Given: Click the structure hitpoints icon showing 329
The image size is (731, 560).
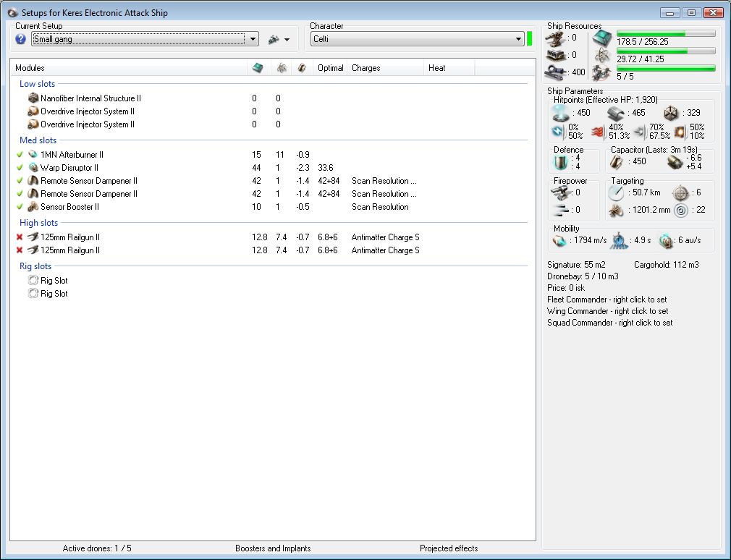Looking at the screenshot, I should [x=671, y=113].
